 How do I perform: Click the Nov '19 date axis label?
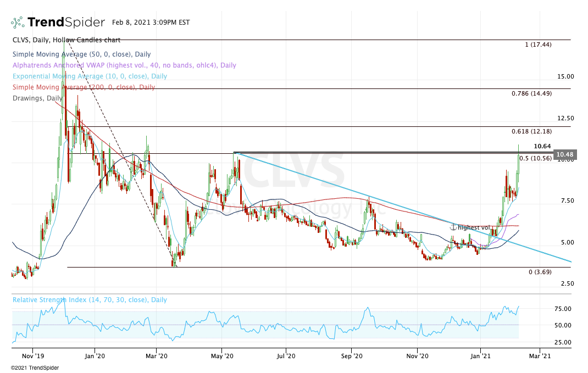pyautogui.click(x=32, y=356)
